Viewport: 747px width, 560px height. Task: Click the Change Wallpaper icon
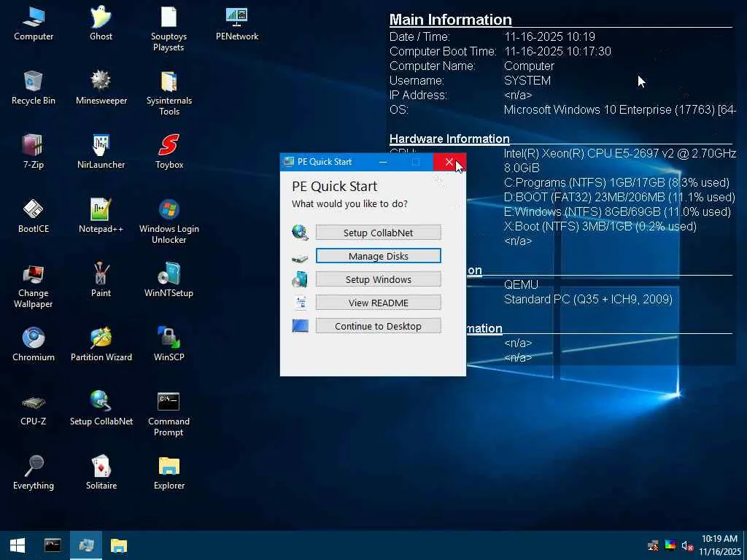(34, 286)
